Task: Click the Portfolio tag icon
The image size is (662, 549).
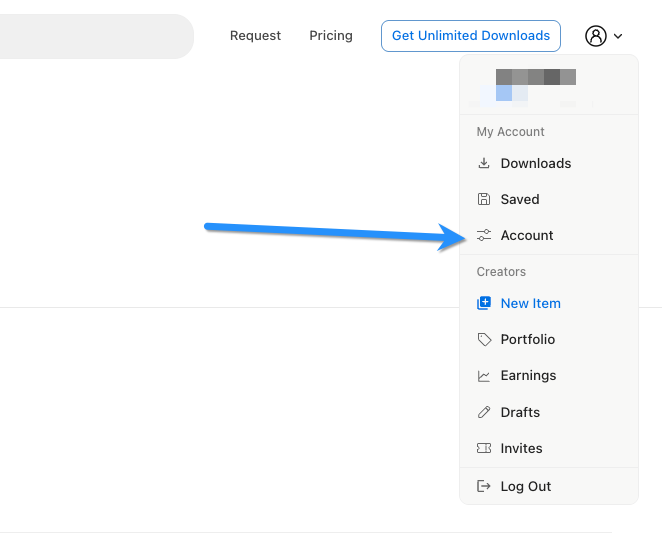Action: coord(484,340)
